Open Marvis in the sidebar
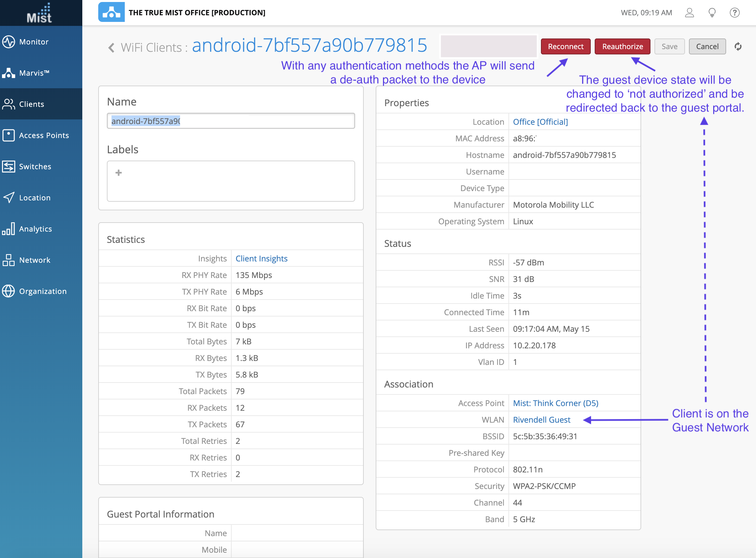The image size is (756, 558). 34,73
